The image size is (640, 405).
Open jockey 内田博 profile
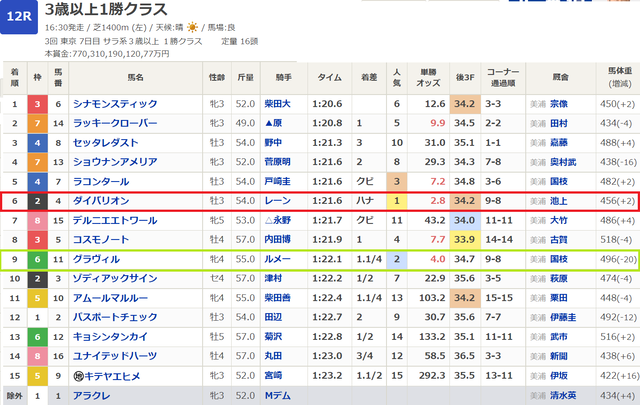click(278, 240)
